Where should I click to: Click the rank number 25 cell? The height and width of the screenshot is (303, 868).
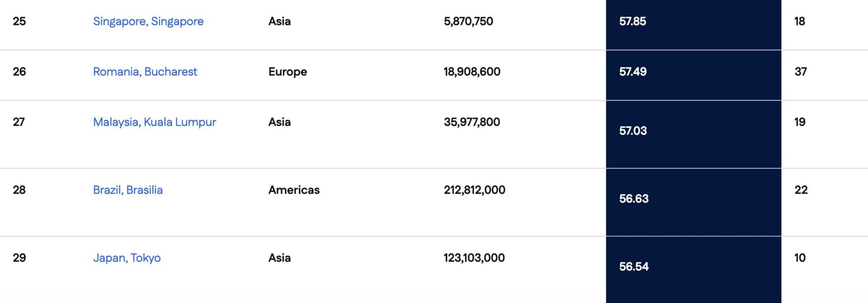click(x=19, y=21)
